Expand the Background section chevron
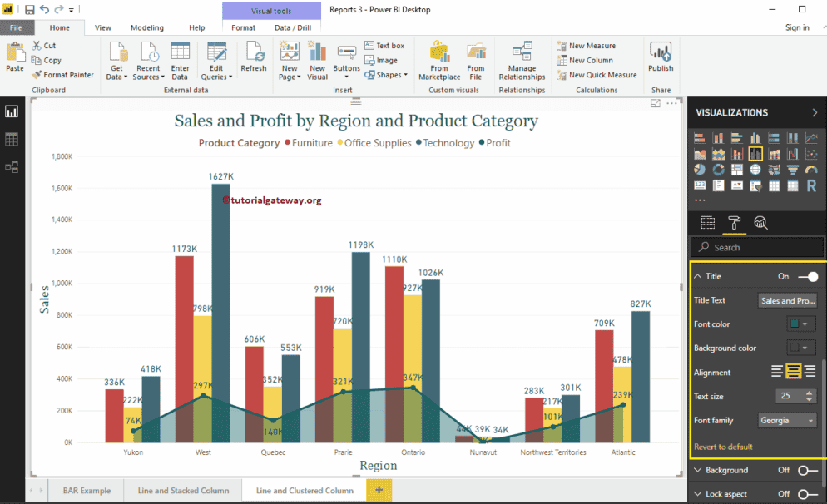This screenshot has height=504, width=827. click(698, 470)
